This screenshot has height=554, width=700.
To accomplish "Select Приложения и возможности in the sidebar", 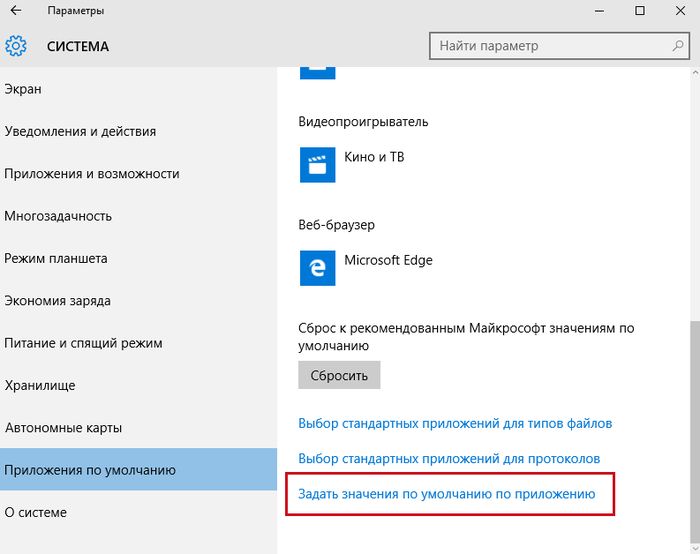I will pos(92,173).
